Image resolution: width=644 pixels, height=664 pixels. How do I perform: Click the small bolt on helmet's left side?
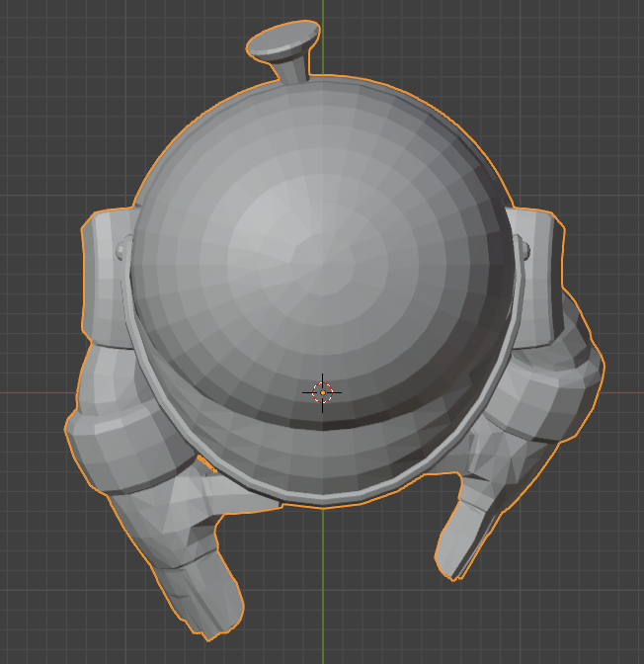click(122, 250)
